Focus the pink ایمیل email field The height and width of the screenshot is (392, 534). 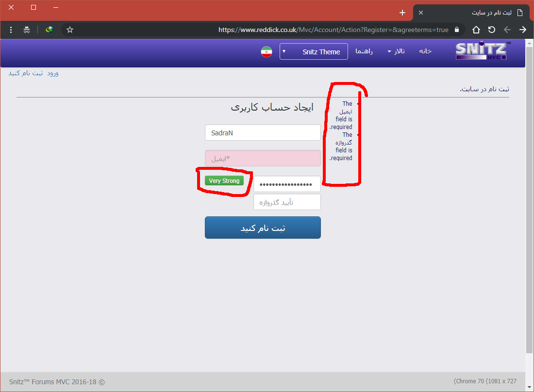coord(263,158)
